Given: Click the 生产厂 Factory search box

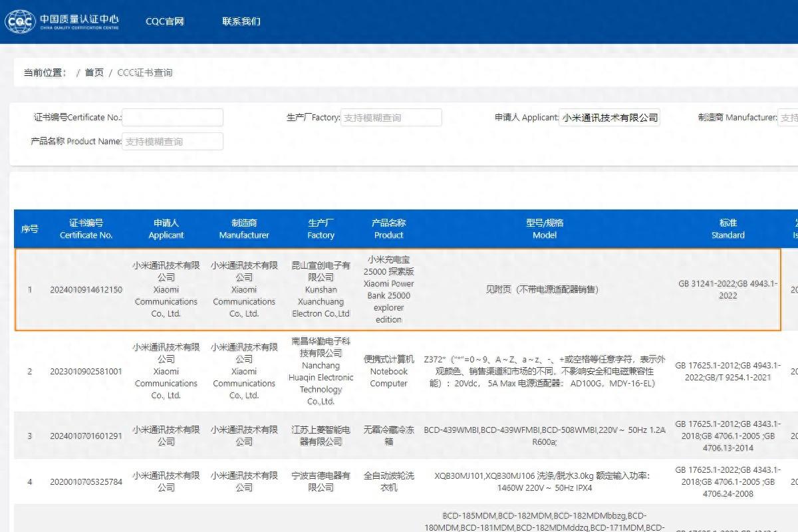Looking at the screenshot, I should pos(391,117).
